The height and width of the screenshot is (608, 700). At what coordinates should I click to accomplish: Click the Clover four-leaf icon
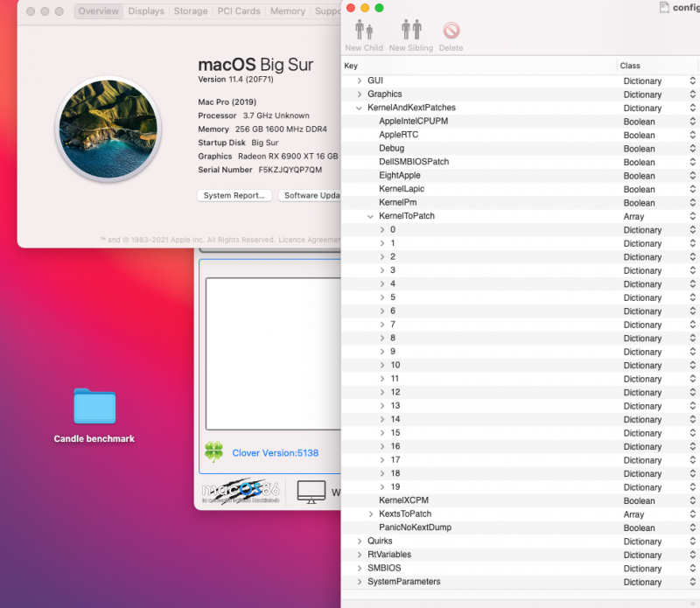click(x=213, y=451)
